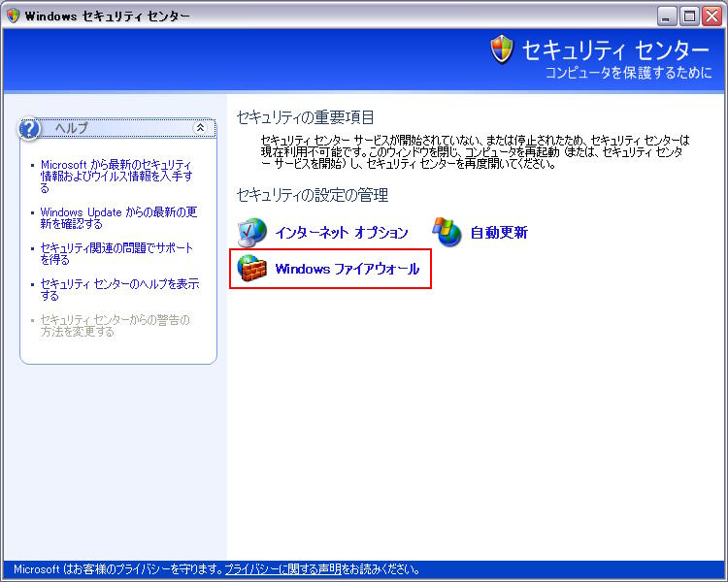Maximize the Security Center window
The height and width of the screenshot is (582, 728).
(x=689, y=16)
